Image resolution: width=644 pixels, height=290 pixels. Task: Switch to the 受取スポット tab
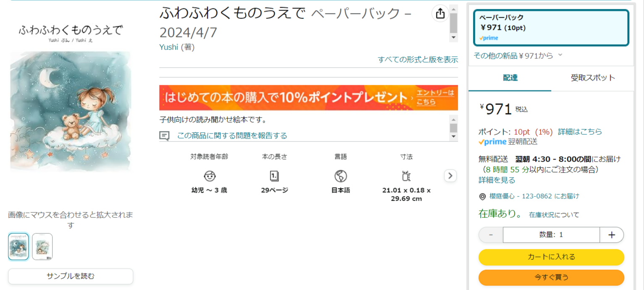593,78
